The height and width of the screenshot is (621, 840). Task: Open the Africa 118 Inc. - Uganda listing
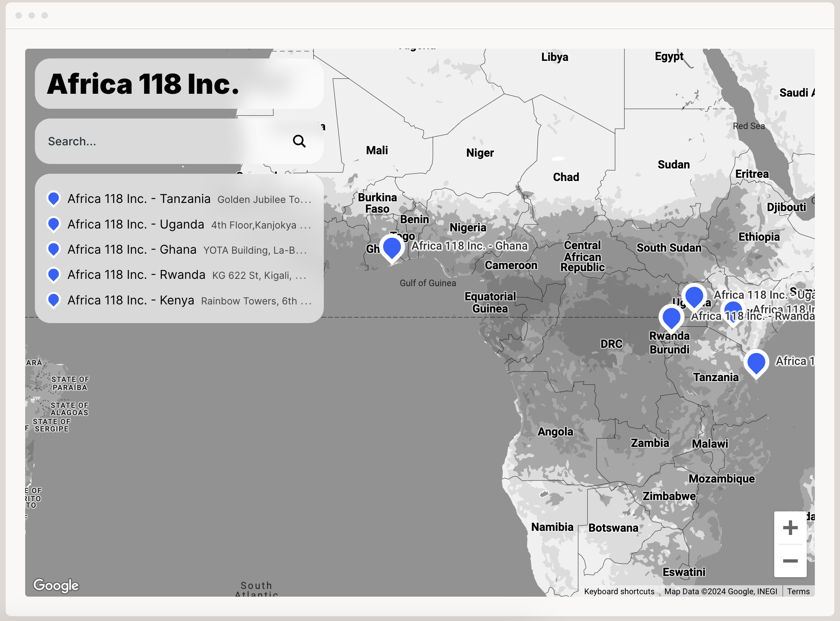(136, 224)
